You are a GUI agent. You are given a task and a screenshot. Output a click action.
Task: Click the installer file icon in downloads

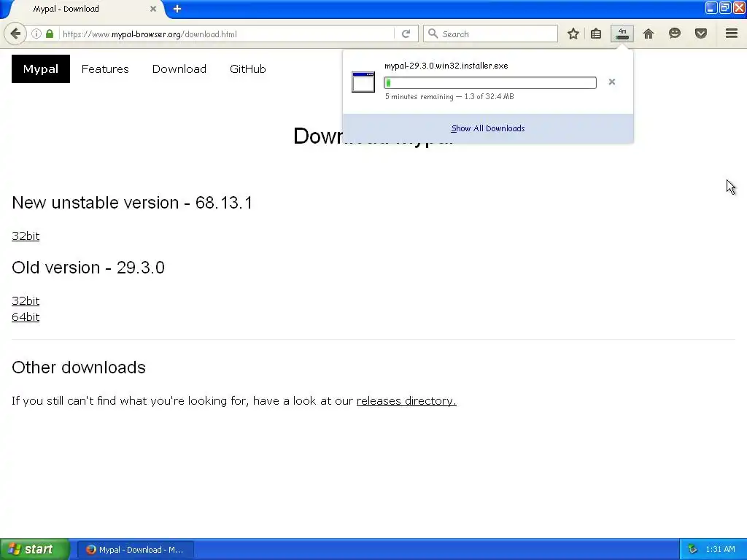(363, 82)
